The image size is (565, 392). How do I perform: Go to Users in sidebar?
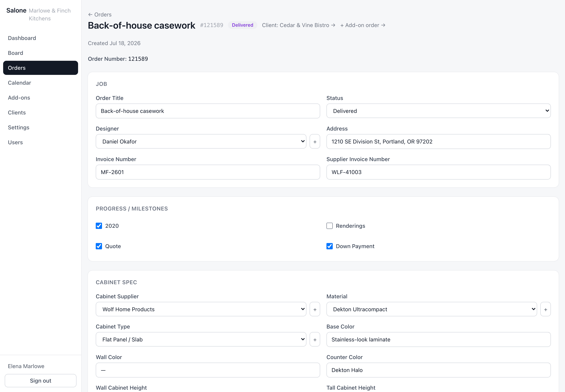click(41, 142)
